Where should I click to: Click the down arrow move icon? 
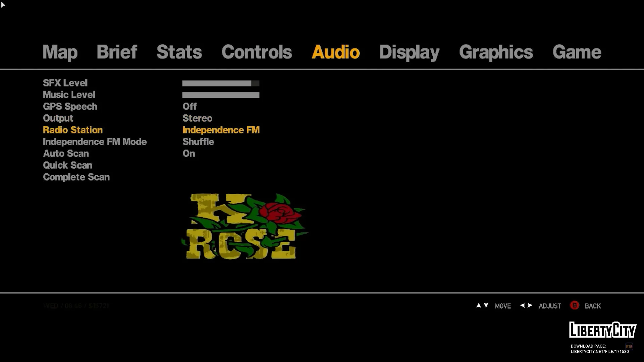(486, 305)
